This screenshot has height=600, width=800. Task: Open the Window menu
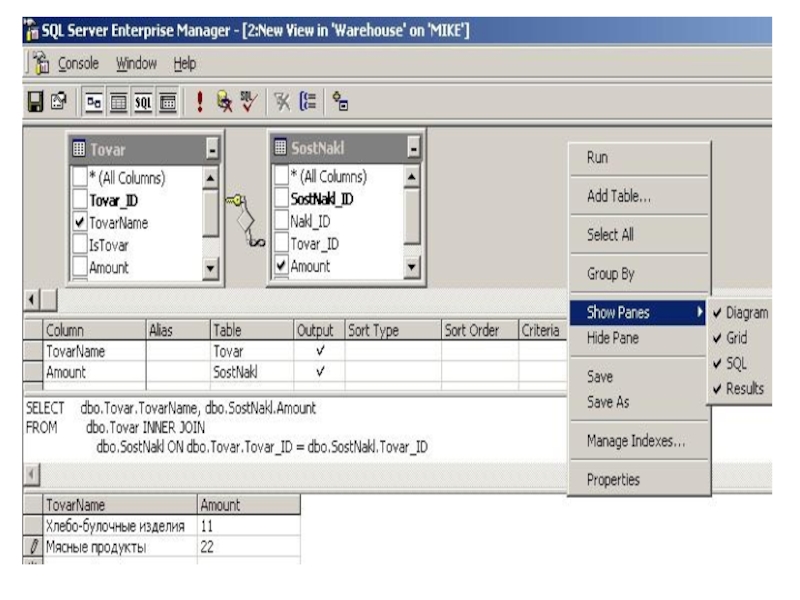136,63
